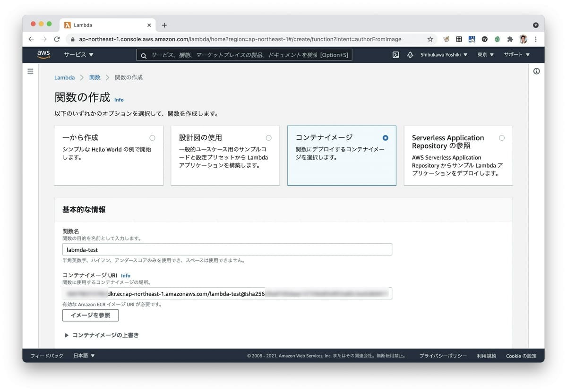The height and width of the screenshot is (392, 567).
Task: Select Serverless Application Repository radio option
Action: pos(502,138)
